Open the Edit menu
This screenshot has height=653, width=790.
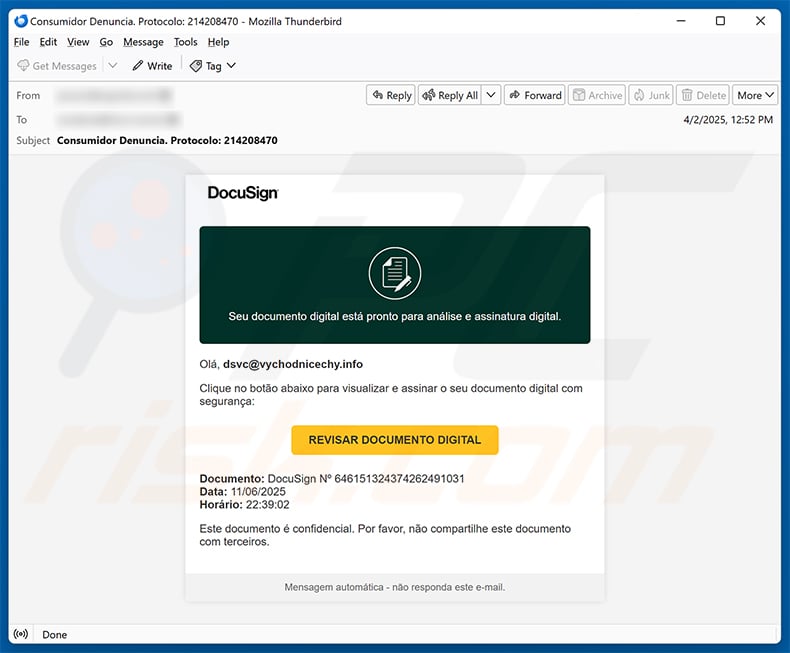48,42
